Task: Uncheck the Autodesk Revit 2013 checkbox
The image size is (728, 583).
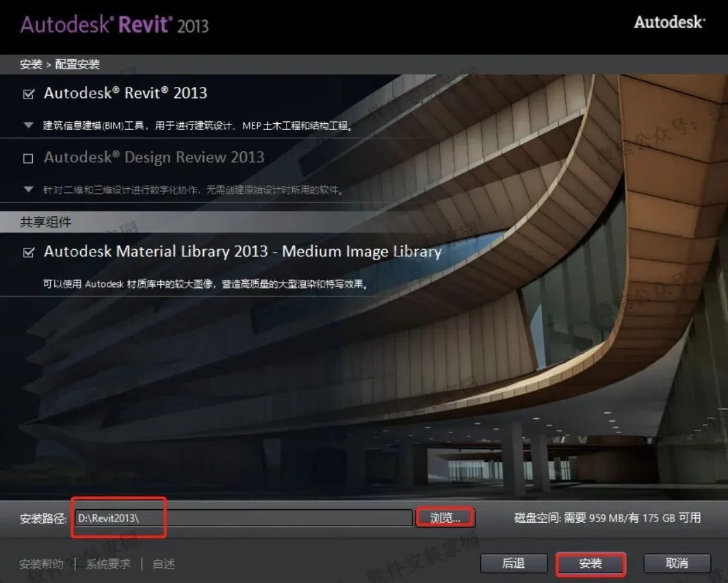Action: tap(28, 94)
